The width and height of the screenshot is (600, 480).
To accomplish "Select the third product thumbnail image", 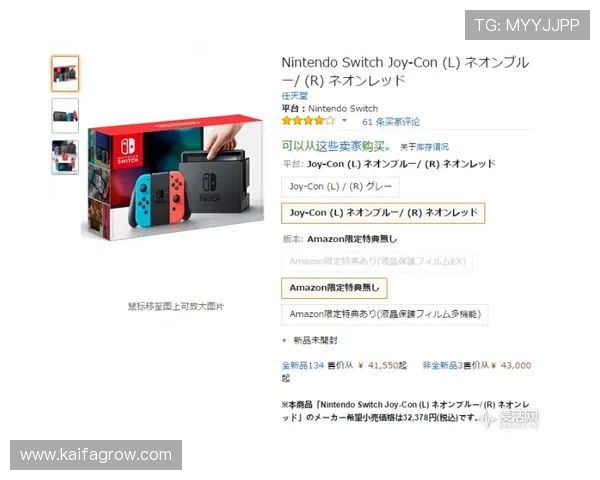I will 65,157.
